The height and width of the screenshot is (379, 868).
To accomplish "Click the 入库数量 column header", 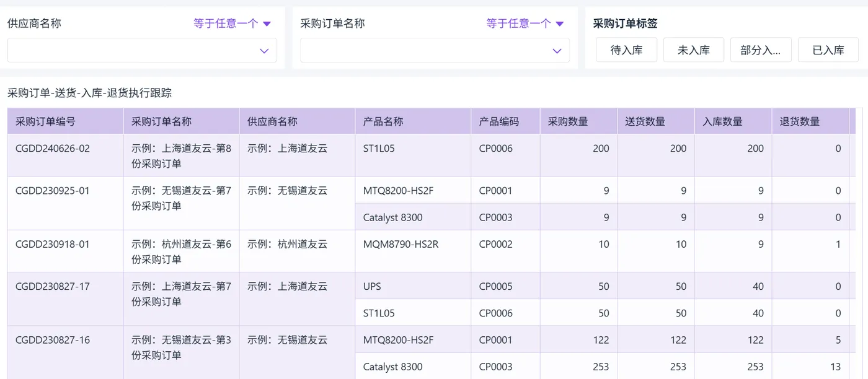I will [733, 121].
